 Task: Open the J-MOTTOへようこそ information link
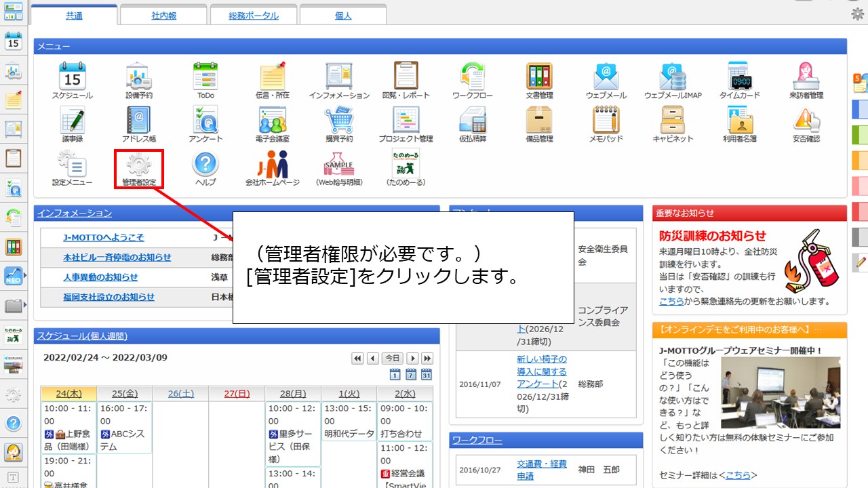104,238
